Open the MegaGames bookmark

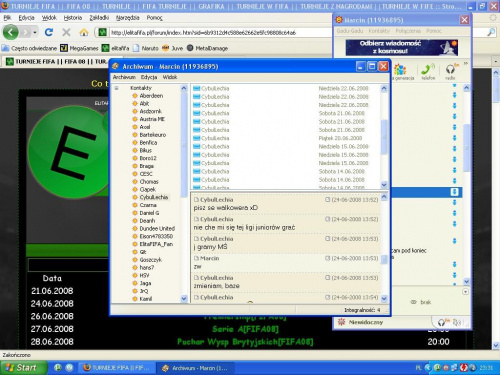point(80,48)
